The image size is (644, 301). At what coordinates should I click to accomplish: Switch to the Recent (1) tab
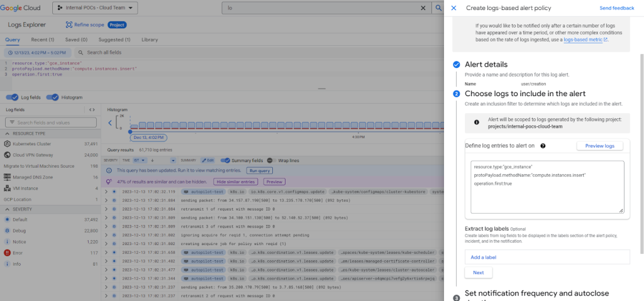tap(42, 40)
